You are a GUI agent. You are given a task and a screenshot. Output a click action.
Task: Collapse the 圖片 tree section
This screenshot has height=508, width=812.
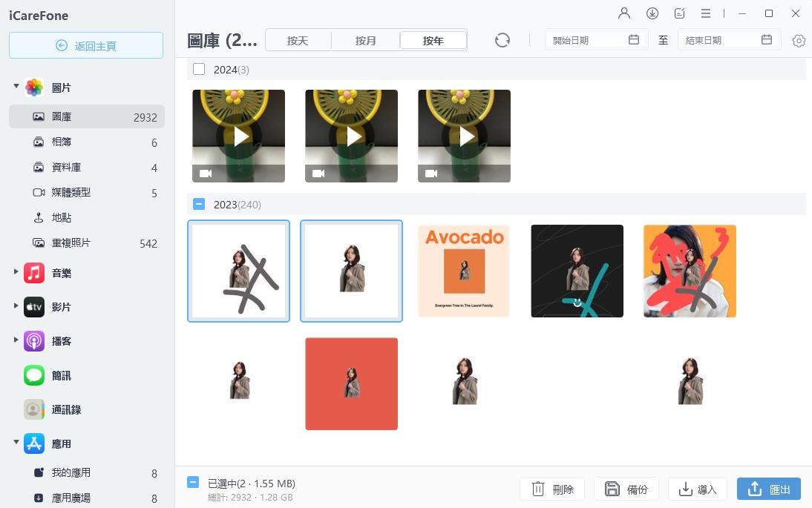tap(16, 86)
